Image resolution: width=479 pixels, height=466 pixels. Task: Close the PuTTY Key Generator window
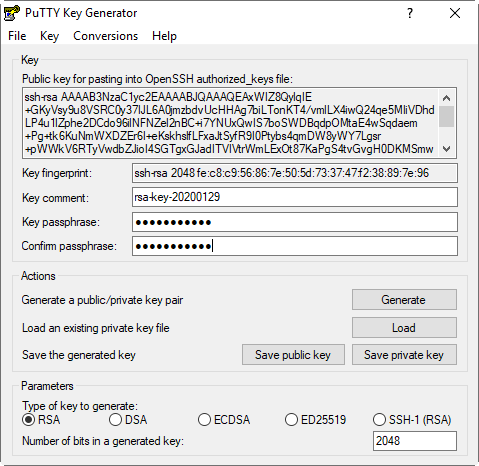pyautogui.click(x=455, y=13)
